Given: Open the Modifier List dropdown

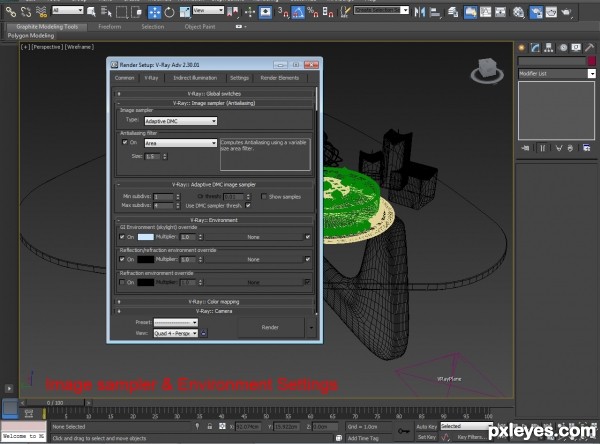Looking at the screenshot, I should coord(557,73).
